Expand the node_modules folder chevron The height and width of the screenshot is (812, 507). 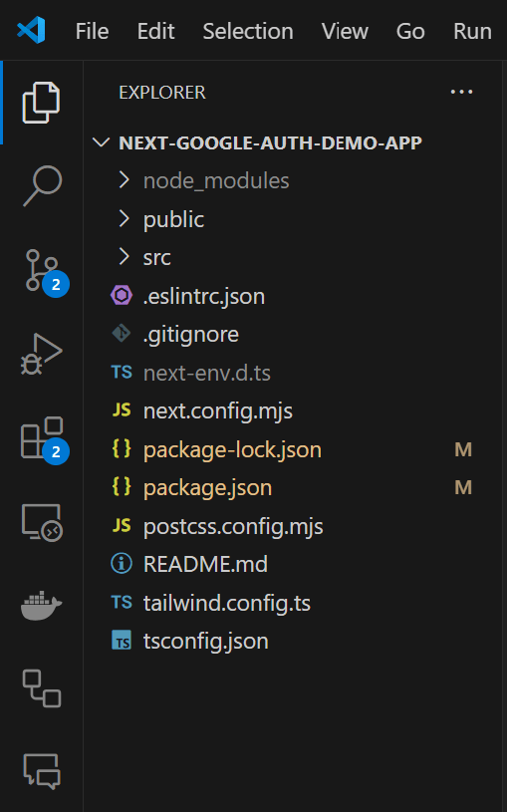pos(124,180)
